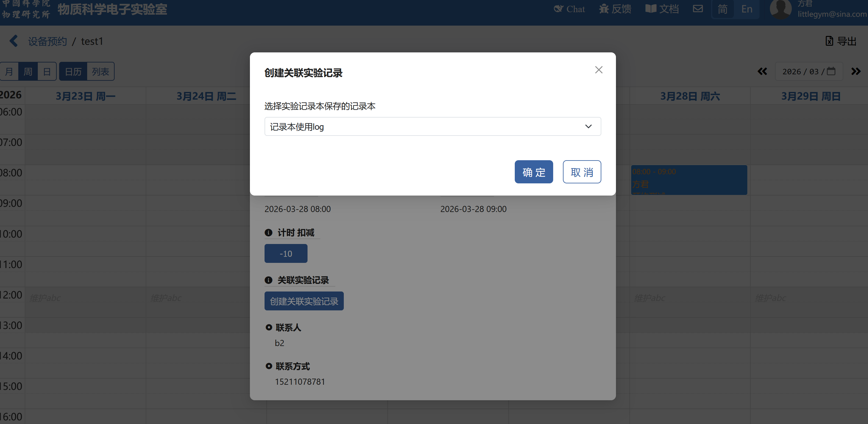Go to previous week with double-left arrow
Screen dimensions: 868x424
click(762, 71)
